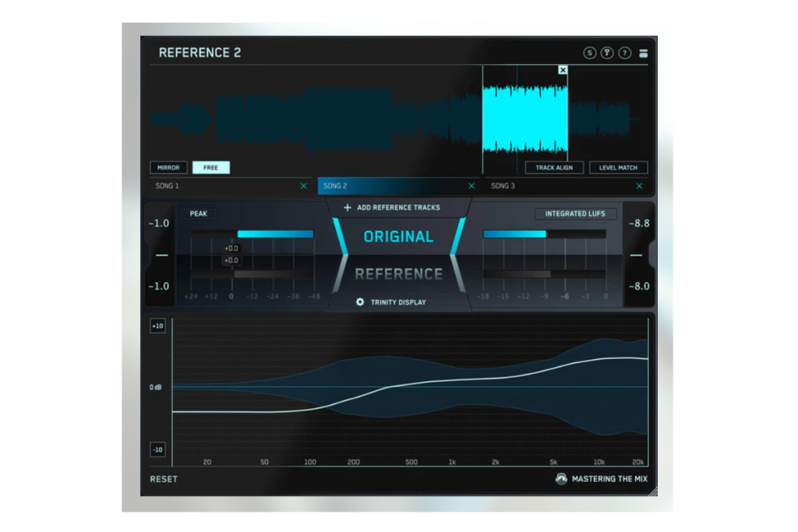
Task: Close the highlighted waveform loop region
Action: point(563,69)
